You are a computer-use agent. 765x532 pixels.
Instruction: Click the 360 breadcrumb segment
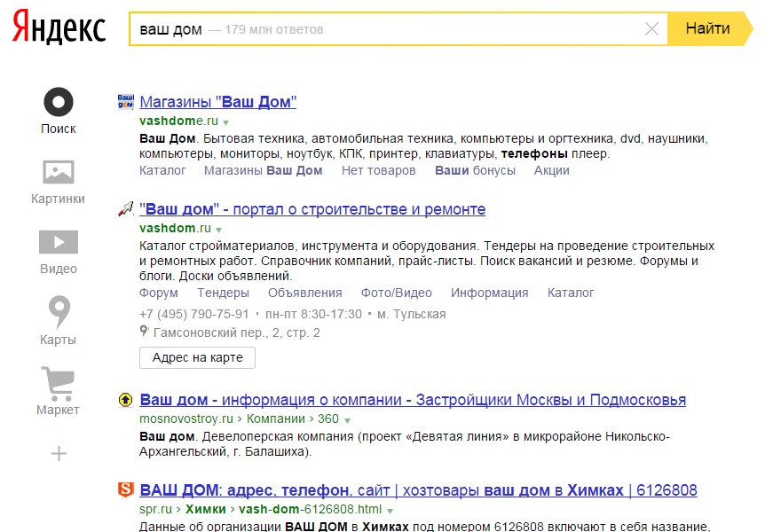coord(327,419)
